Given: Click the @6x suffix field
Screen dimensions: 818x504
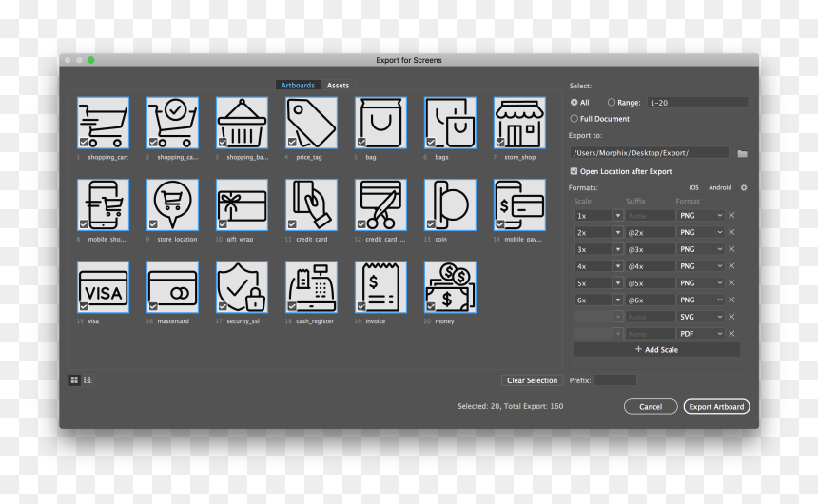Looking at the screenshot, I should coord(651,300).
